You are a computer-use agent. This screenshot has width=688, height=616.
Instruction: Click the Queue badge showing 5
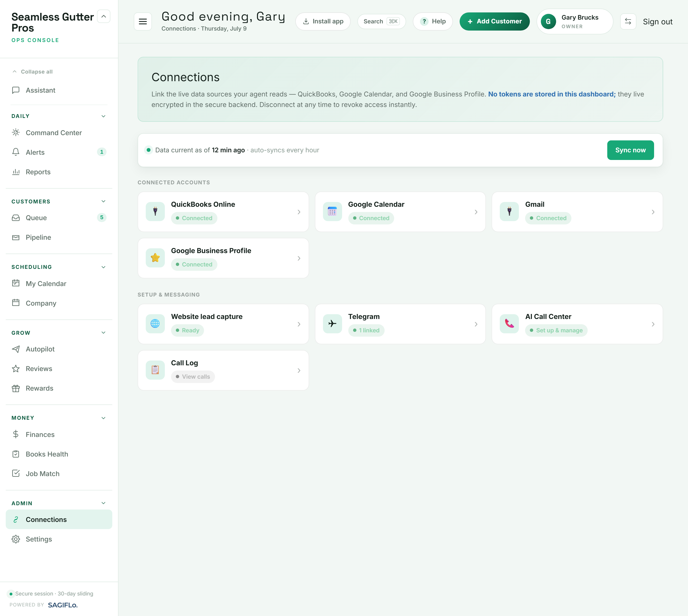[102, 217]
